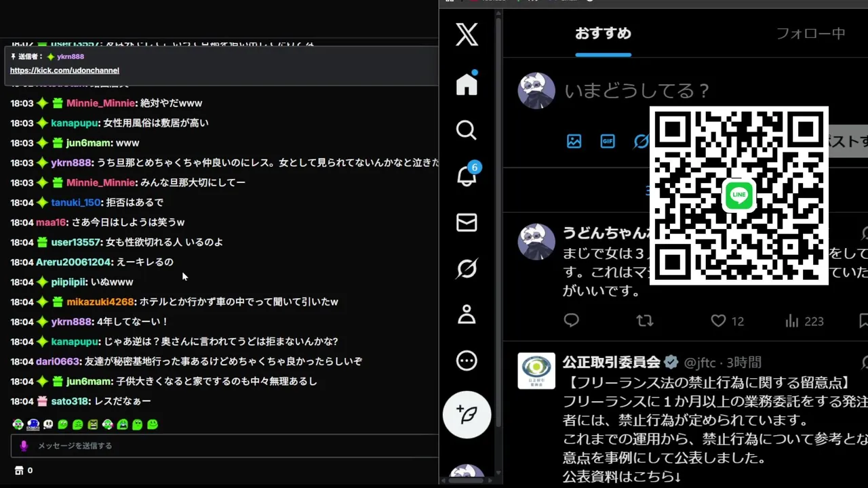Add media with the image icon in composer

(574, 141)
